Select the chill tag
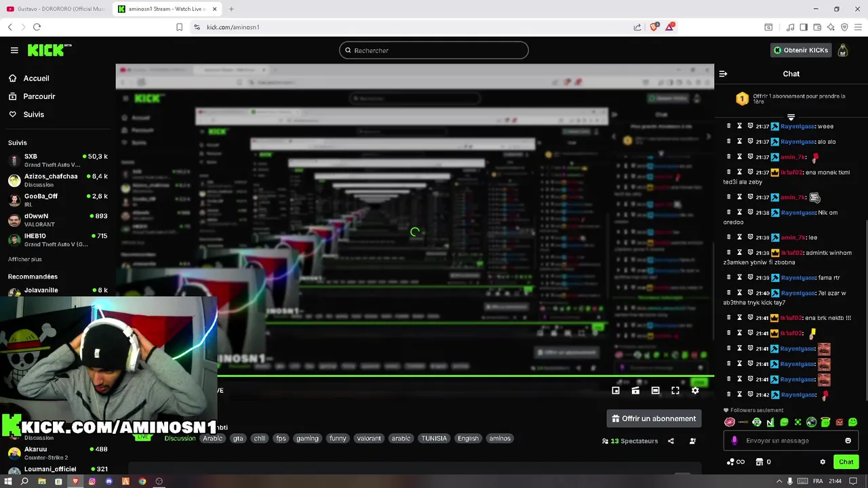This screenshot has width=868, height=488. (x=260, y=439)
